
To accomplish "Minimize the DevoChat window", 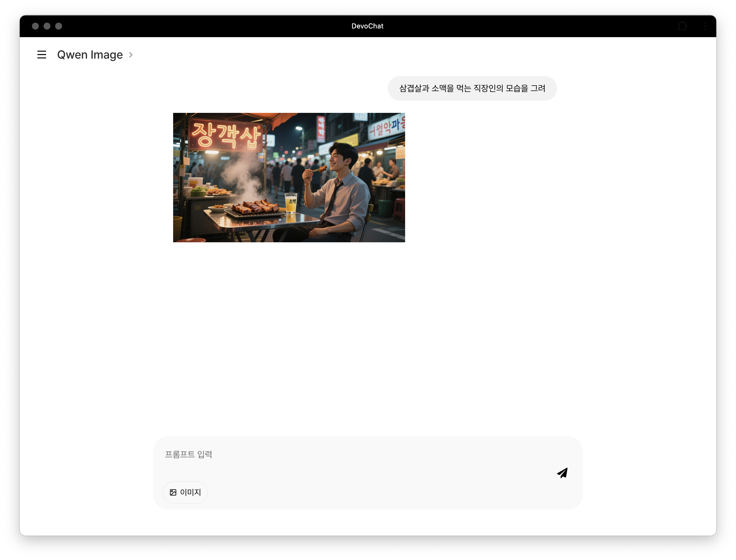I will point(47,26).
